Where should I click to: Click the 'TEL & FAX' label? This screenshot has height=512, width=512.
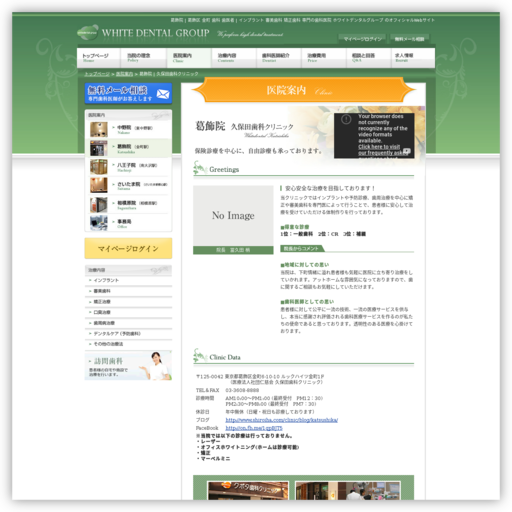pos(207,390)
